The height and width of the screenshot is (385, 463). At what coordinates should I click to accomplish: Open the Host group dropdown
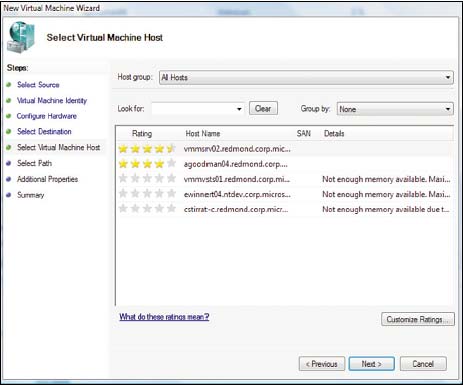[x=306, y=77]
